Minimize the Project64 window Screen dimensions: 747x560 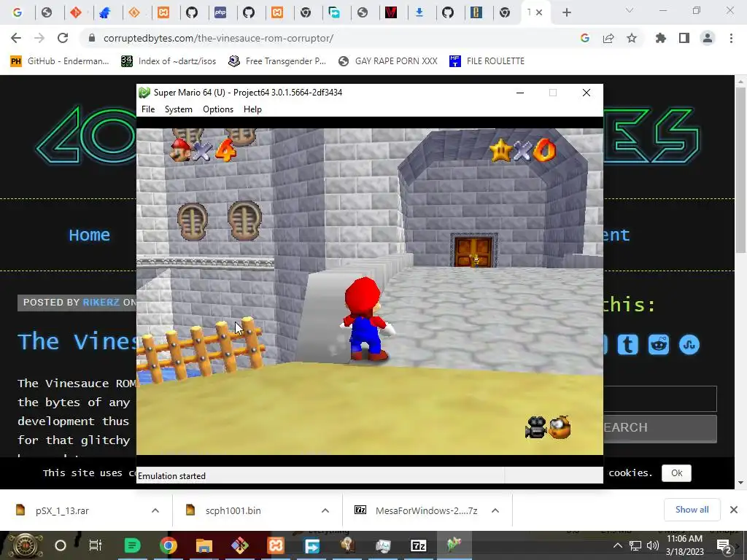pos(520,93)
